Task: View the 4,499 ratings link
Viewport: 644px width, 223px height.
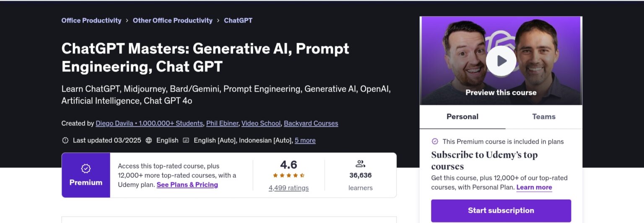Action: click(x=289, y=188)
